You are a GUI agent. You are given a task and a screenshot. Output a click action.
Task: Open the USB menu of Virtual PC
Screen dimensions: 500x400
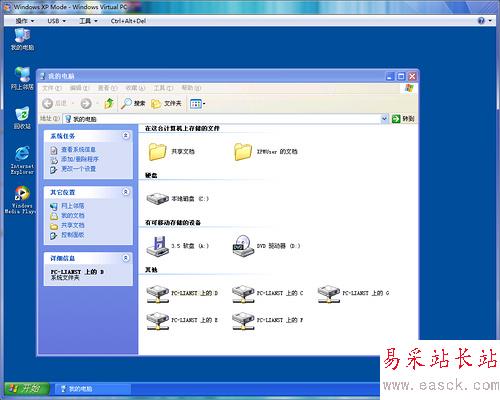(56, 21)
